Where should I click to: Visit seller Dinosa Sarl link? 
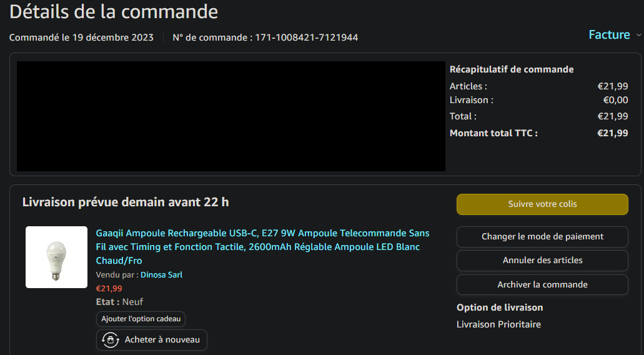(161, 275)
